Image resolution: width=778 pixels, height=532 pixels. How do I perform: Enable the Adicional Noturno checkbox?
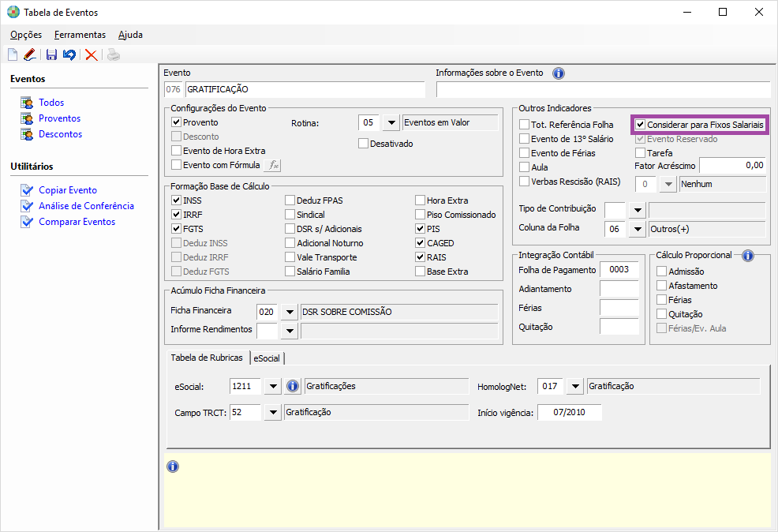[x=290, y=243]
